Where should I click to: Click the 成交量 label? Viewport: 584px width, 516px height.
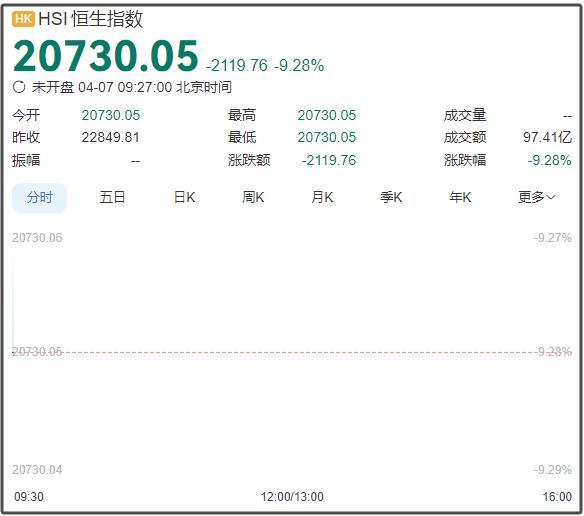pyautogui.click(x=465, y=115)
